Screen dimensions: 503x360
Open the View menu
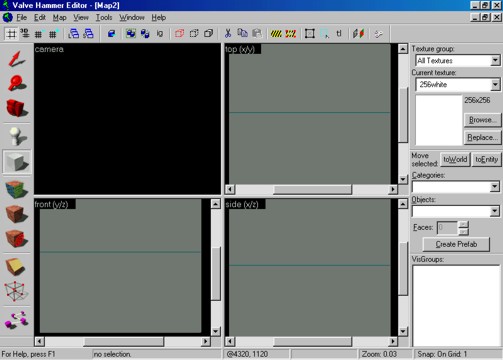point(81,17)
